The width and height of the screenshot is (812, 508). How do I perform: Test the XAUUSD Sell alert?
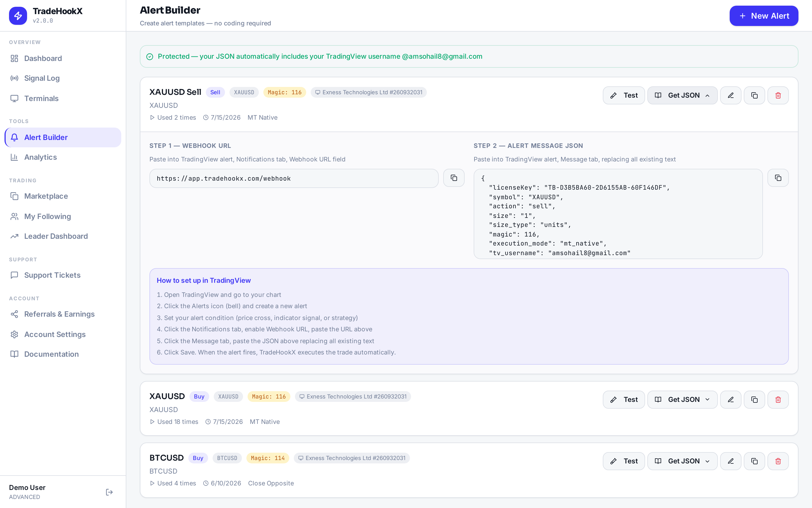coord(624,95)
